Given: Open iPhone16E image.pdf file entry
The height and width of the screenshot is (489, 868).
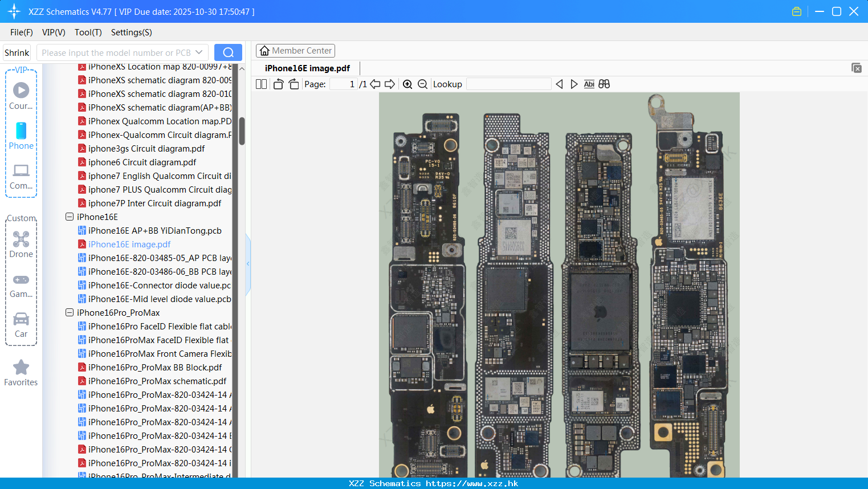Looking at the screenshot, I should 129,244.
